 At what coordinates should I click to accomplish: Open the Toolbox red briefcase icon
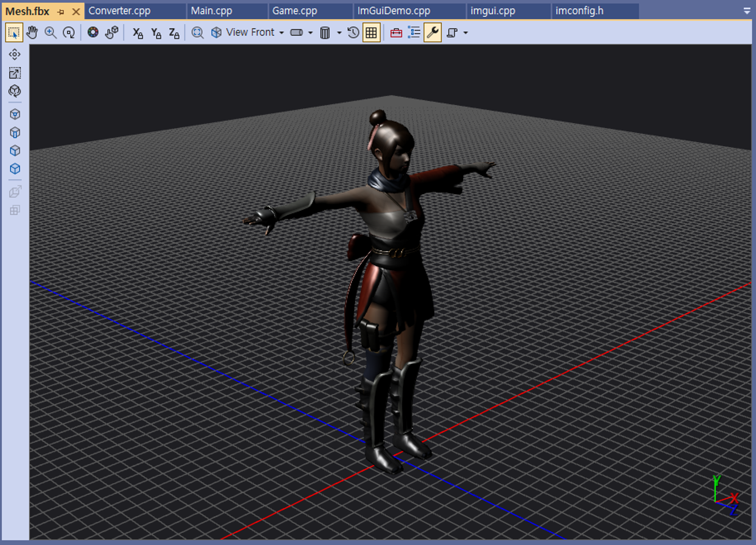(396, 33)
